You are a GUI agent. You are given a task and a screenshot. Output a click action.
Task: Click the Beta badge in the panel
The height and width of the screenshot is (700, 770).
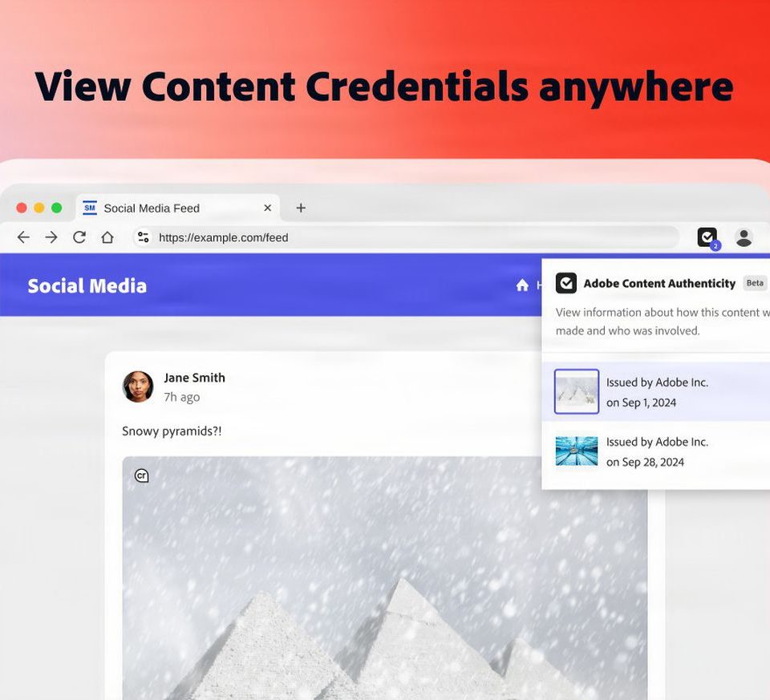(x=755, y=283)
